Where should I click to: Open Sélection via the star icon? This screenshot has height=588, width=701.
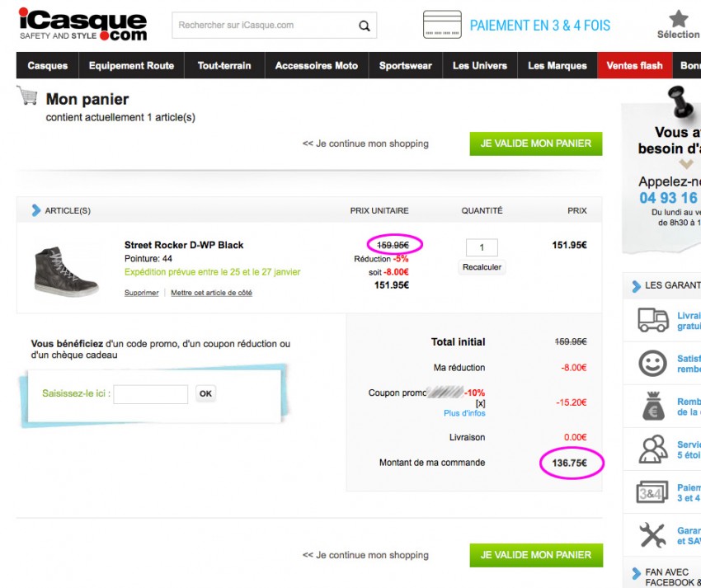[x=677, y=20]
